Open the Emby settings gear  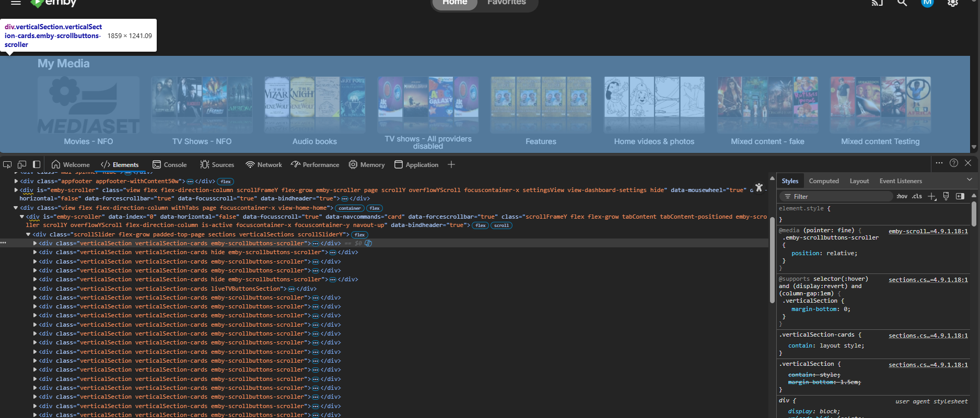point(953,3)
